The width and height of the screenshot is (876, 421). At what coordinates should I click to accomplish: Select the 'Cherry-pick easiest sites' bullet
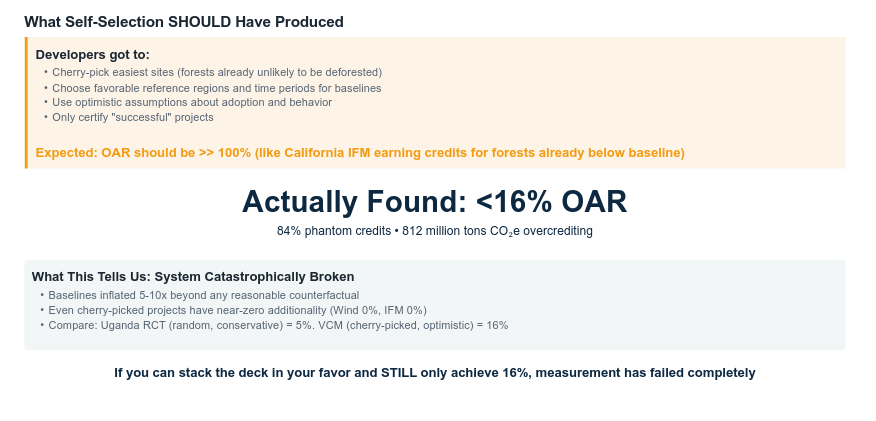[216, 72]
